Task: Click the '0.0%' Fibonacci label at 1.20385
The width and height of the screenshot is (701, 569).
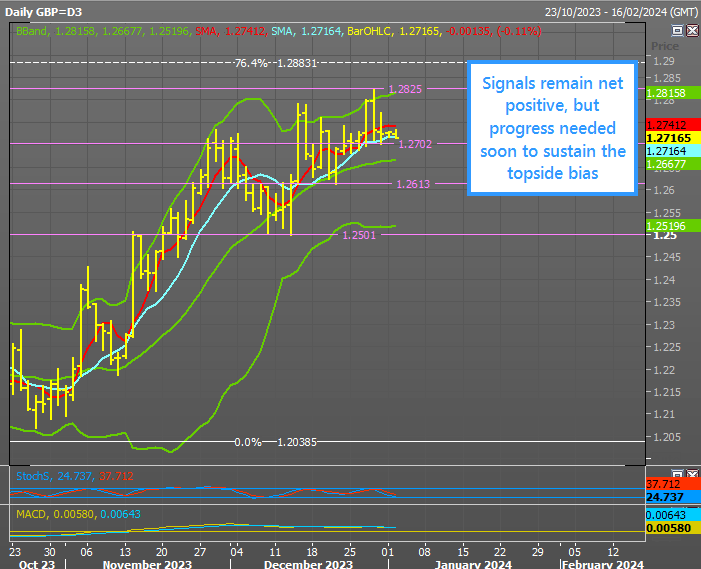Action: click(248, 442)
